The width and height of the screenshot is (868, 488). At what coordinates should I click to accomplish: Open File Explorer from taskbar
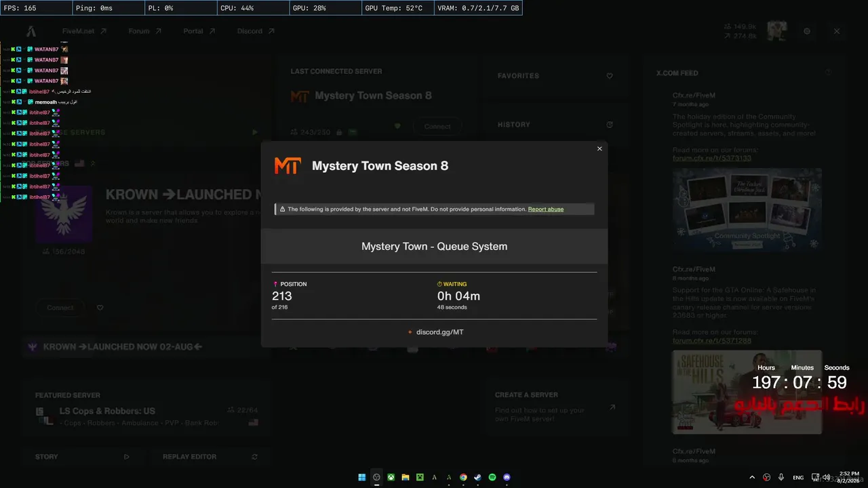406,477
